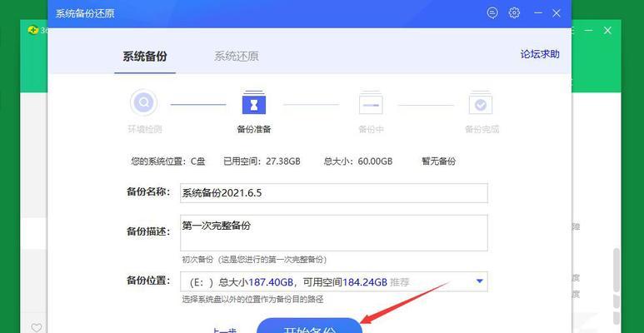The height and width of the screenshot is (333, 644).
Task: Click 已用空间：27.38GB text
Action: [x=262, y=162]
